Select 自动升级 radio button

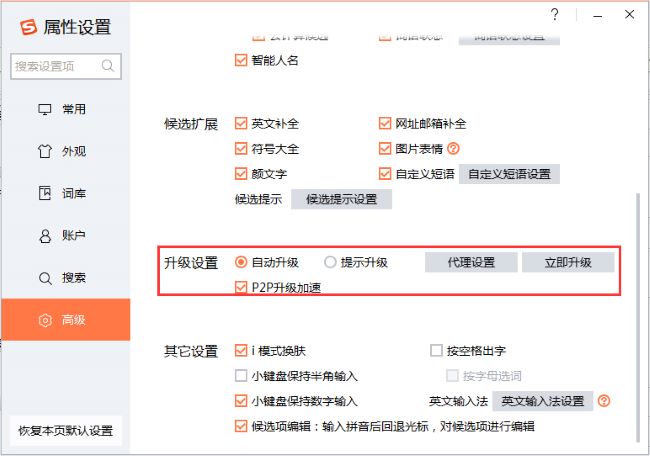tap(241, 262)
